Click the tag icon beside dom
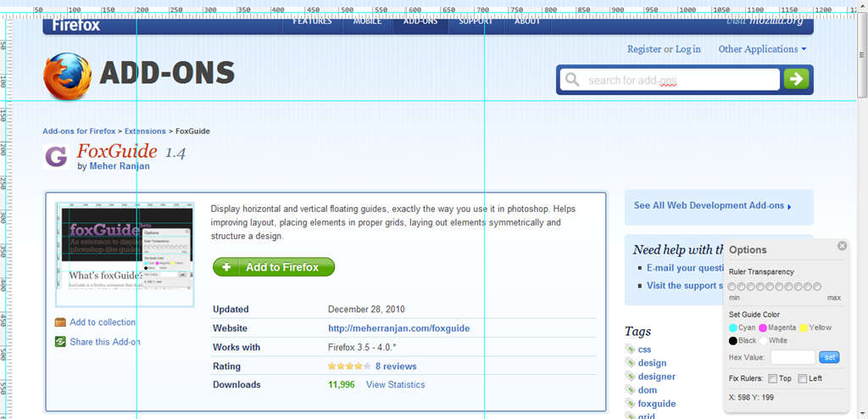The image size is (868, 419). [x=630, y=389]
